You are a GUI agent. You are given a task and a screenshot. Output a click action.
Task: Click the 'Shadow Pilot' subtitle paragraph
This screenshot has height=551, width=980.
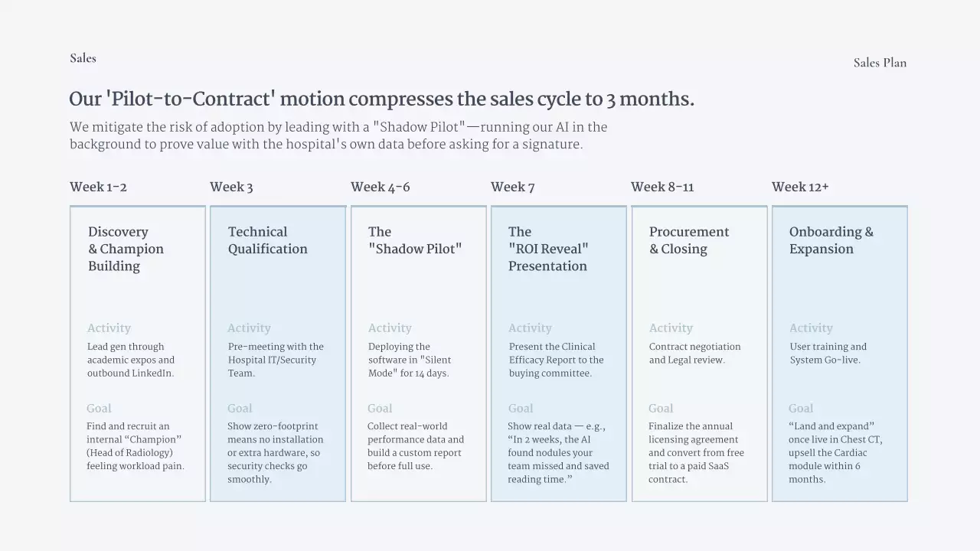pyautogui.click(x=338, y=135)
